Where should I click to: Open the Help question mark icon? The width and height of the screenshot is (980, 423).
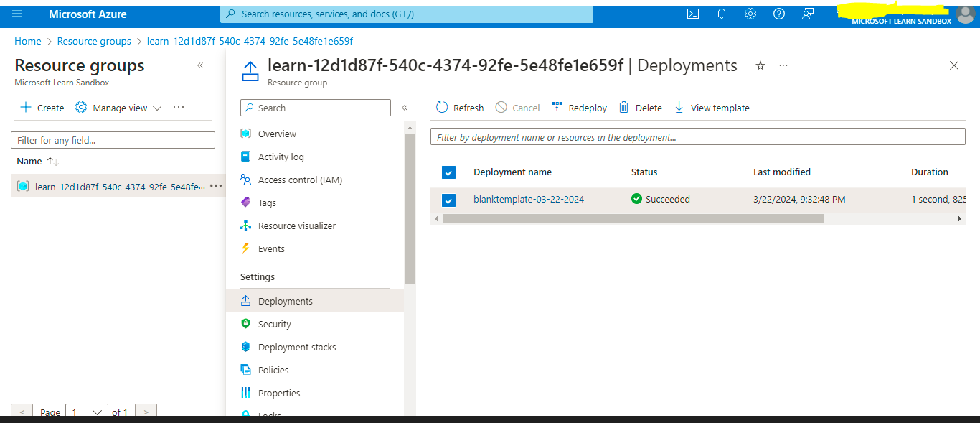778,14
